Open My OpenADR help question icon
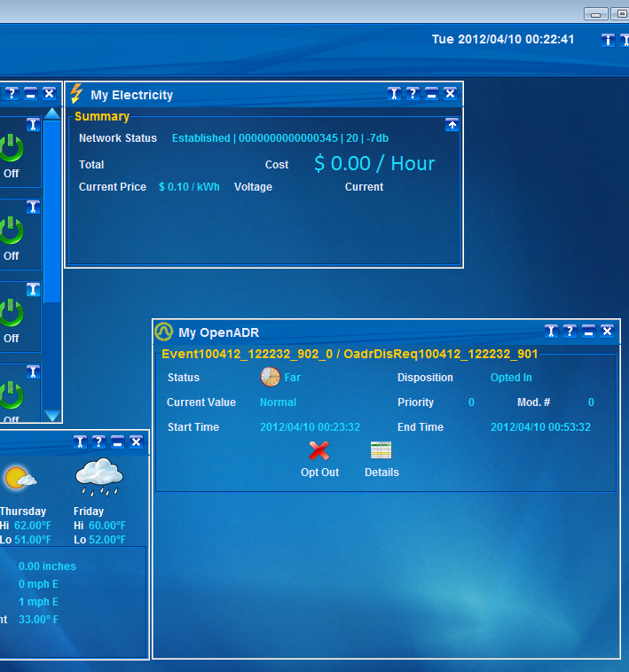629x672 pixels. [x=570, y=331]
